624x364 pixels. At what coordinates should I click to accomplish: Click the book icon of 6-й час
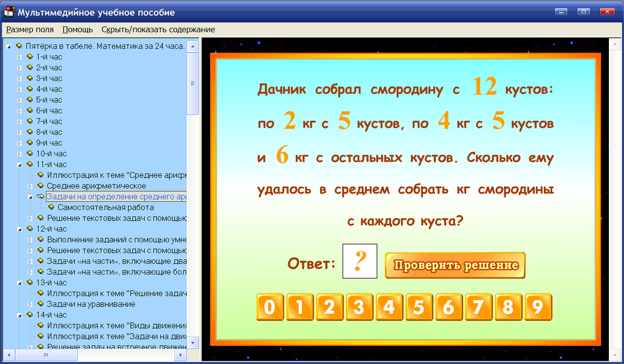point(30,110)
